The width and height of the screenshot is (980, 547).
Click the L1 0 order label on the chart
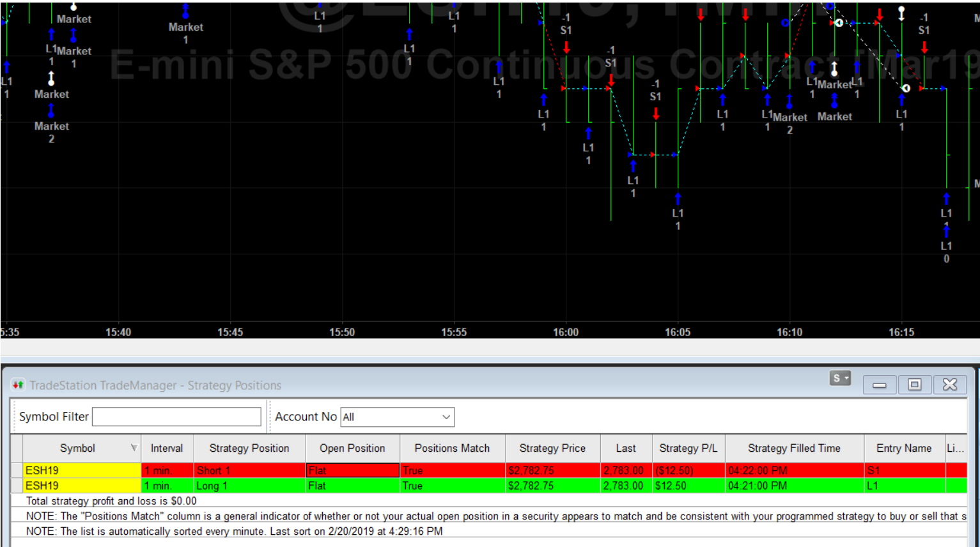point(946,252)
